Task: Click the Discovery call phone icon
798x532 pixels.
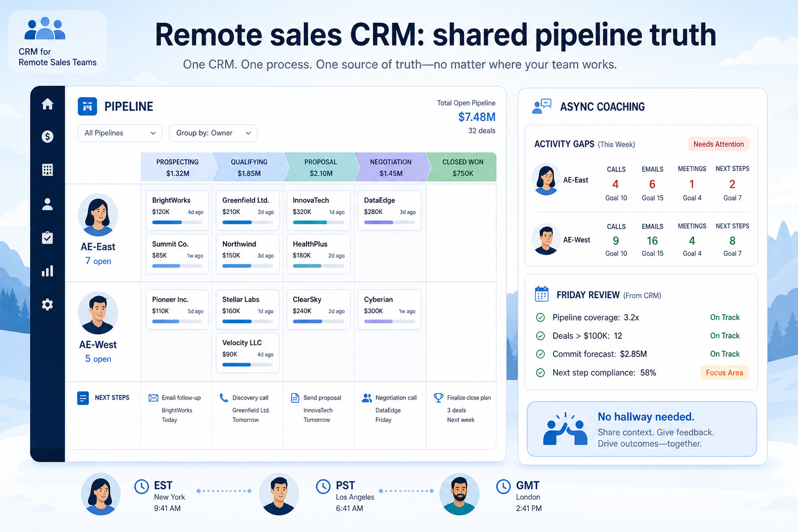Action: click(224, 398)
